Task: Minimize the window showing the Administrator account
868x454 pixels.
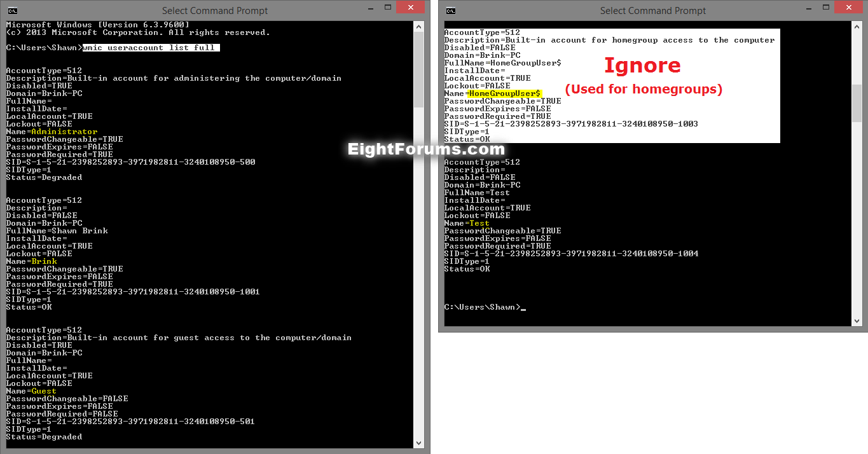Action: pyautogui.click(x=352, y=9)
